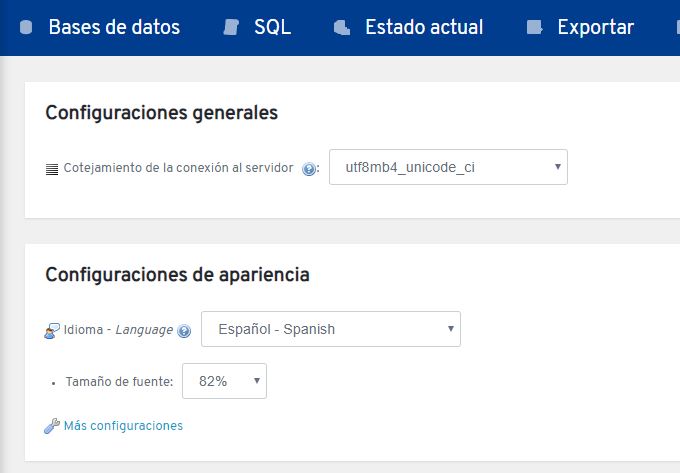Screen dimensions: 680x473
Task: Go to the Estado actual tab
Action: [x=424, y=28]
